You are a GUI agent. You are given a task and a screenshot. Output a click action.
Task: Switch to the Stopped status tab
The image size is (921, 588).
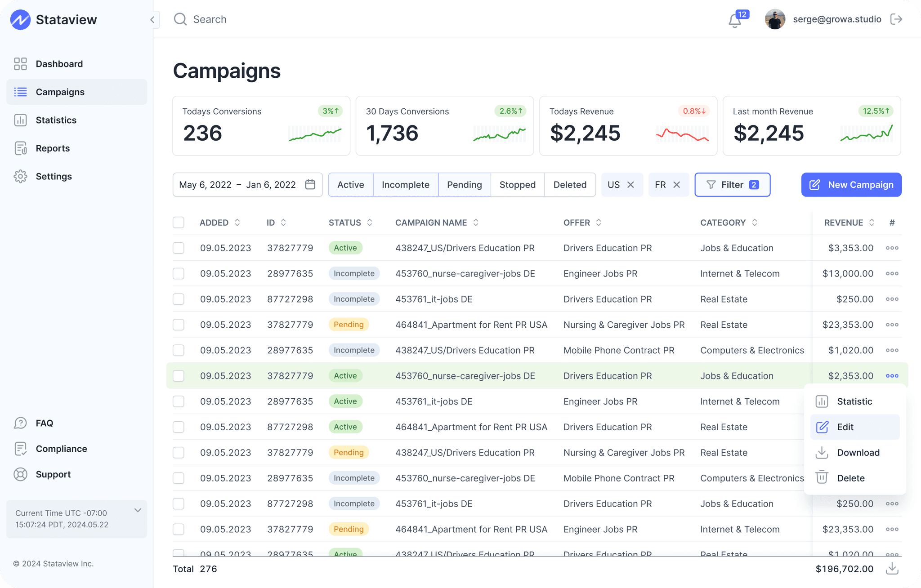[x=517, y=185]
